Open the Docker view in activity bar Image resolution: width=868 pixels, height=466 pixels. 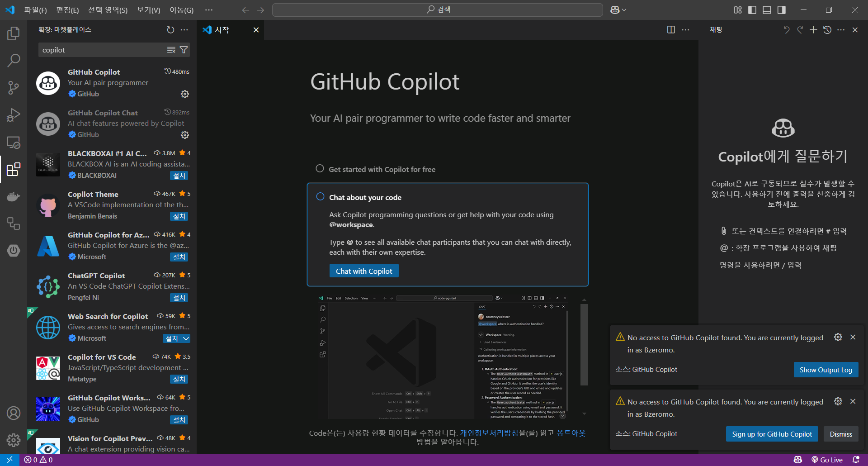[x=14, y=196]
